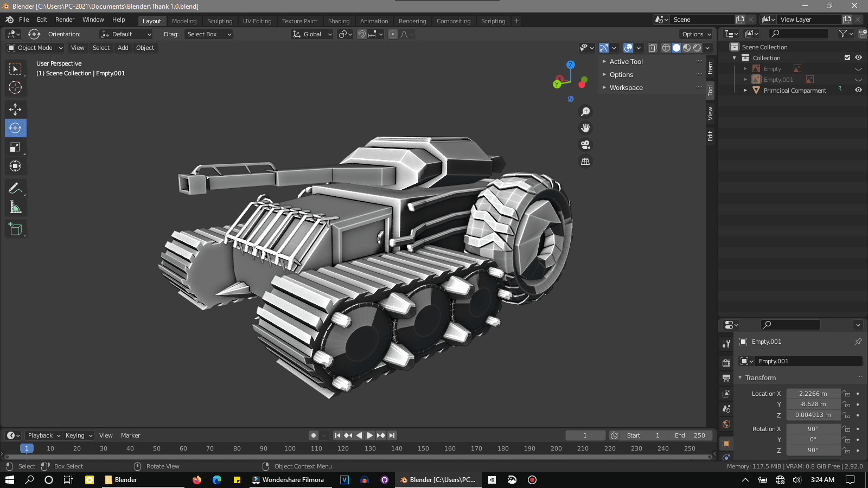Image resolution: width=868 pixels, height=488 pixels.
Task: Open the Output properties tab icon
Action: (726, 378)
